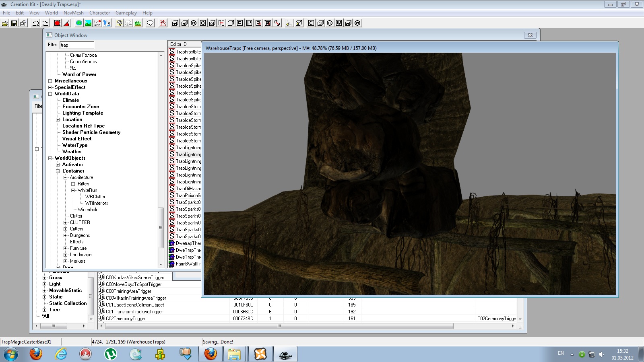Click the boxed C toolbar icon
Image resolution: width=644 pixels, height=362 pixels.
[x=311, y=23]
